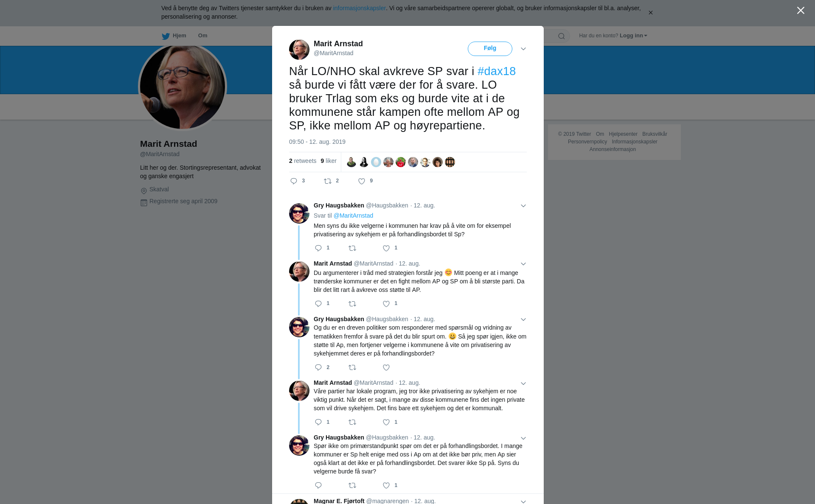Click the reply icon on Marit's 'Våre partier' reply

click(x=318, y=422)
